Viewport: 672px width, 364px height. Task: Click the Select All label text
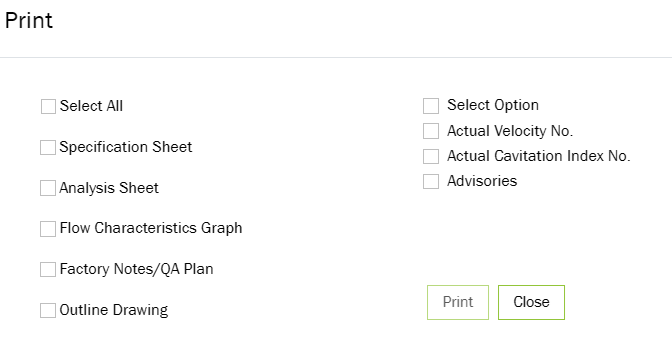[x=91, y=106]
